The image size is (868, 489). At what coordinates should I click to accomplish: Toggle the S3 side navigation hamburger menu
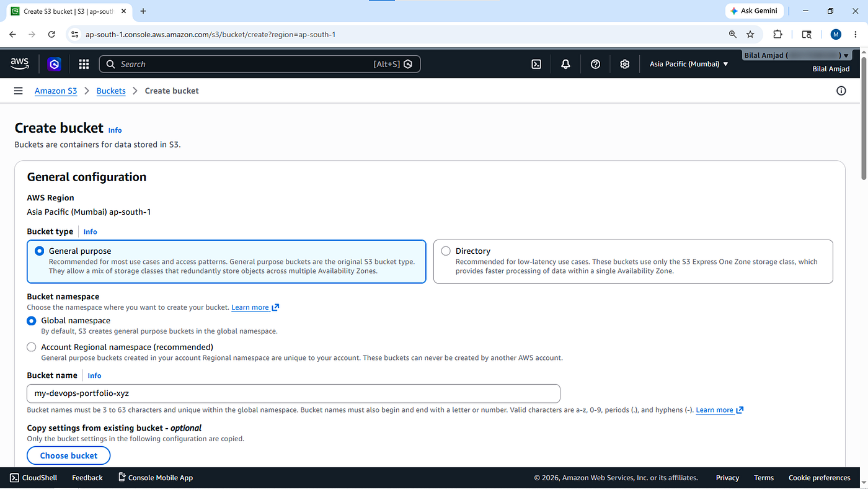point(19,91)
